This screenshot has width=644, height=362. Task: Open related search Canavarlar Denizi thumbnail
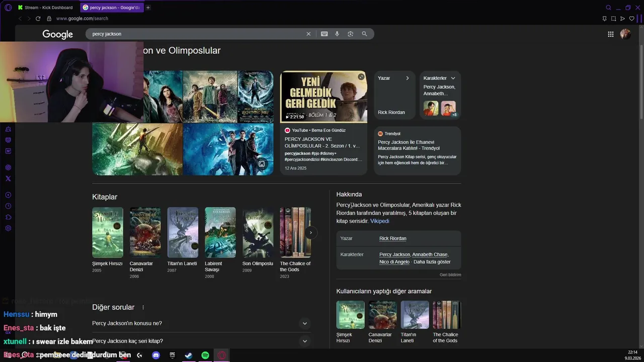382,315
